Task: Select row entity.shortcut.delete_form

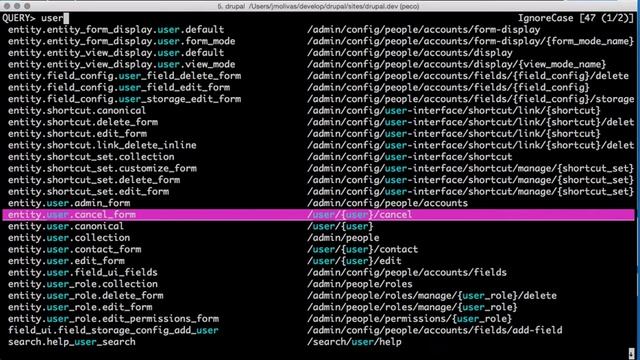Action: point(318,122)
